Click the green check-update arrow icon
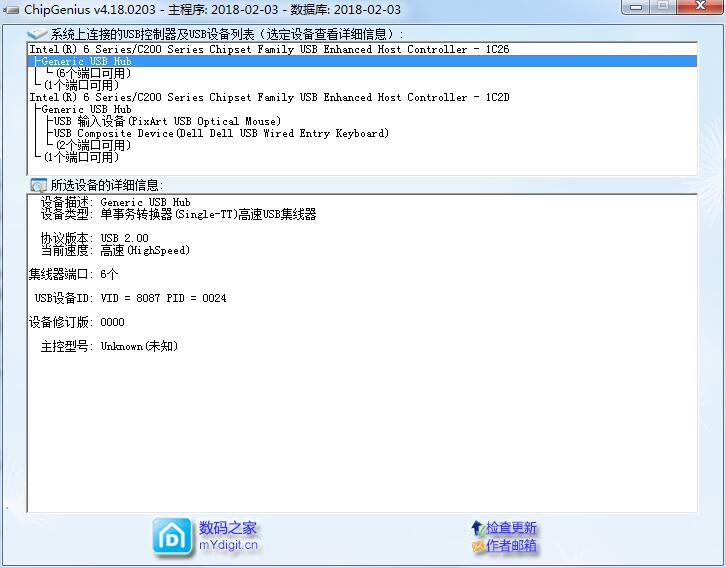The height and width of the screenshot is (568, 726). [477, 528]
